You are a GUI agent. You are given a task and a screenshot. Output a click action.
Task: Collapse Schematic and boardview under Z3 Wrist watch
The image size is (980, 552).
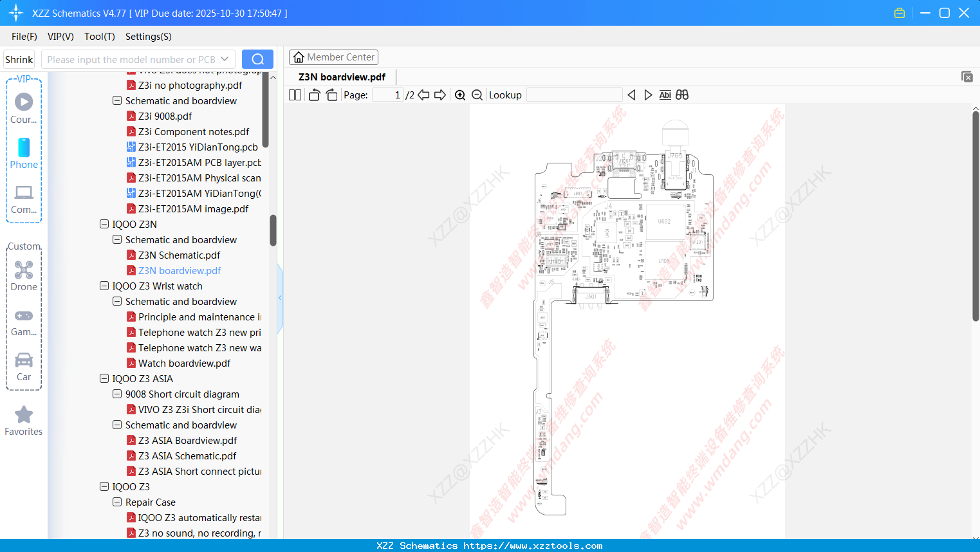117,302
